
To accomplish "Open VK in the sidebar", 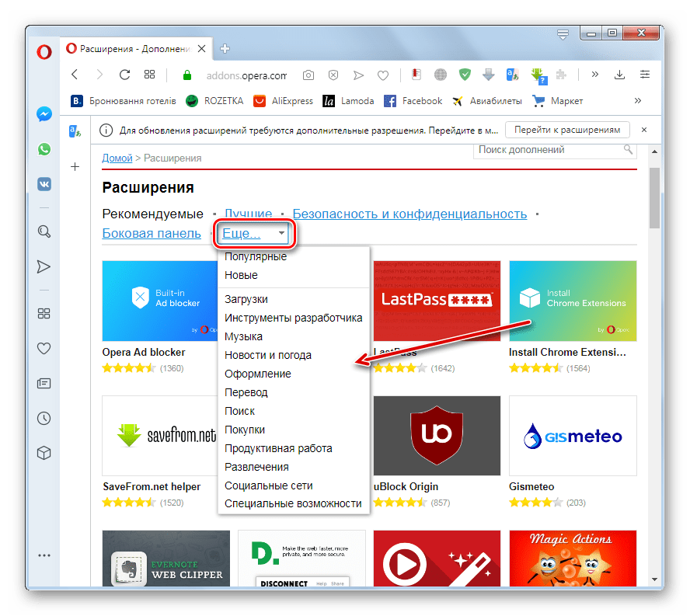I will coord(44,184).
